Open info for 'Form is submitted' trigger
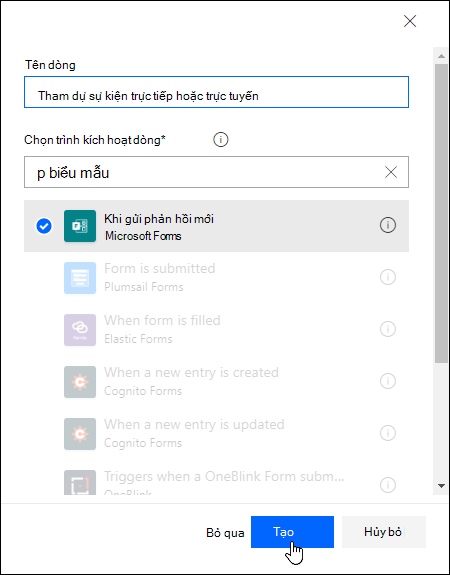The height and width of the screenshot is (575, 450). (388, 277)
